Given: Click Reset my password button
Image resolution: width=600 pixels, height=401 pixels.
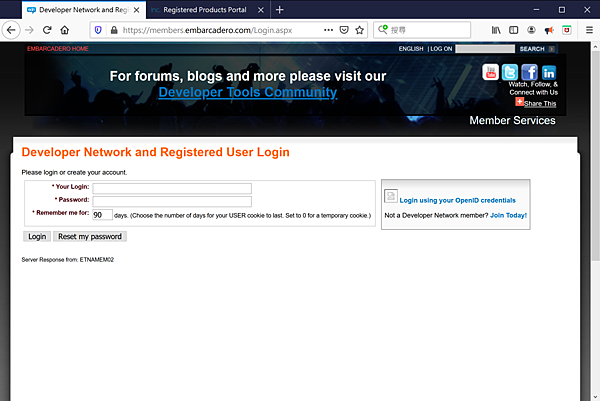Looking at the screenshot, I should [x=90, y=236].
